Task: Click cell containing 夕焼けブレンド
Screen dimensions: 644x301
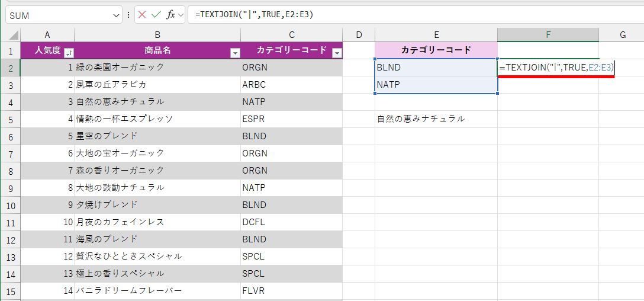Action: [157, 205]
